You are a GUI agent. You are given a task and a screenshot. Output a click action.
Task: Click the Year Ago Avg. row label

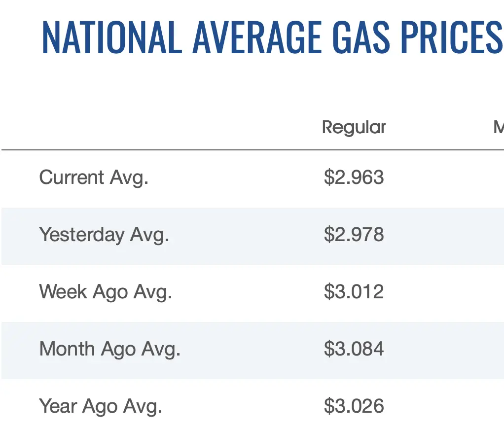coord(101,406)
